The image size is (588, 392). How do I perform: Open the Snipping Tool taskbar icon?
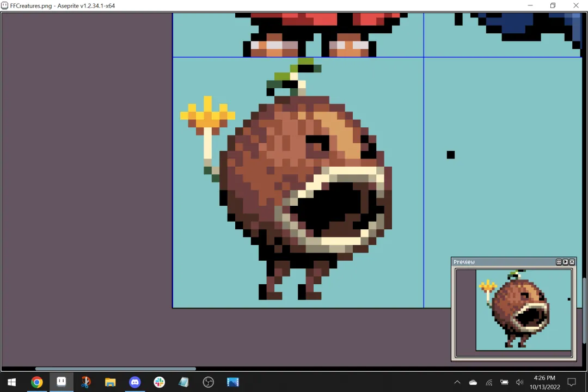(x=86, y=382)
